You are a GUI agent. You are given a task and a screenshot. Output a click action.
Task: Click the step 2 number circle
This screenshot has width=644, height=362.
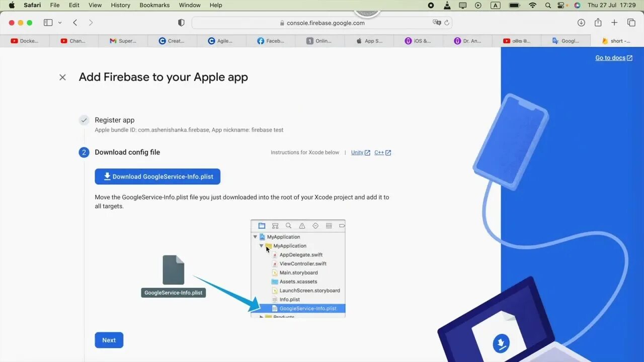84,152
